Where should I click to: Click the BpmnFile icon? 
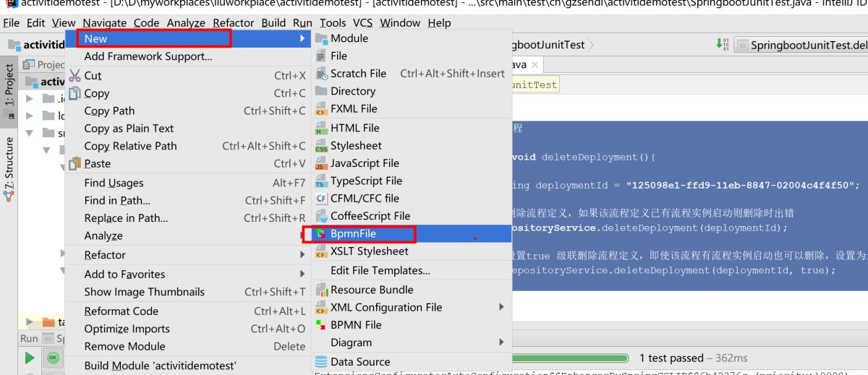point(321,234)
